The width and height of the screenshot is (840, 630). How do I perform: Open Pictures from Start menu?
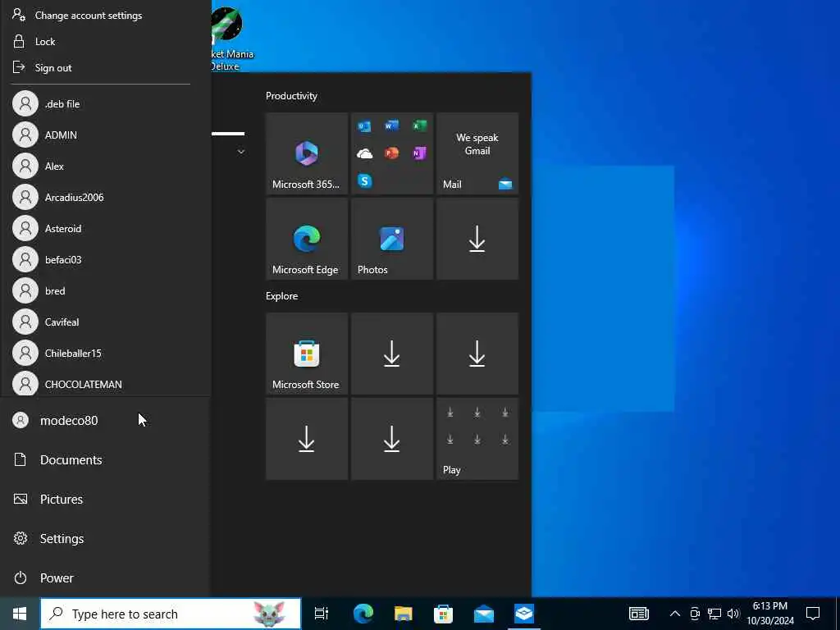pyautogui.click(x=105, y=500)
